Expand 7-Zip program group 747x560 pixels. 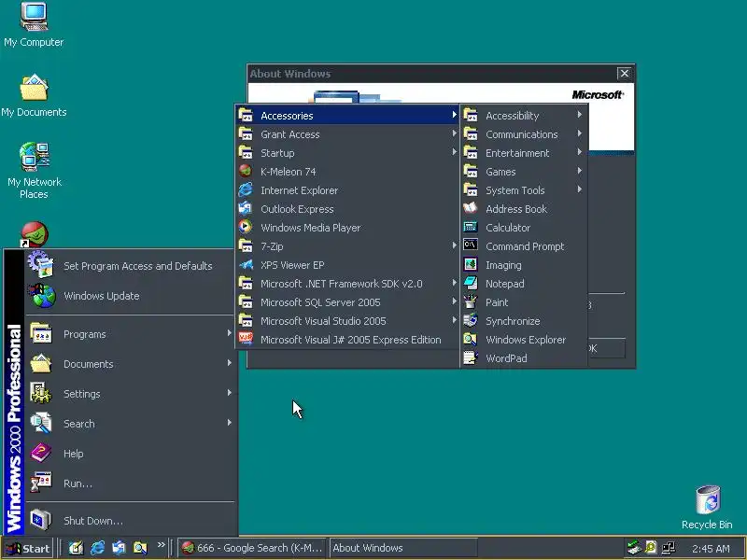click(347, 246)
